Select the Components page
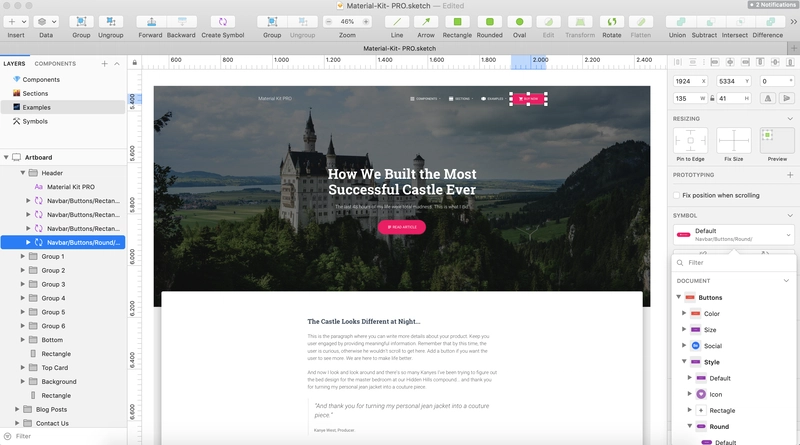800x445 pixels. [41, 80]
